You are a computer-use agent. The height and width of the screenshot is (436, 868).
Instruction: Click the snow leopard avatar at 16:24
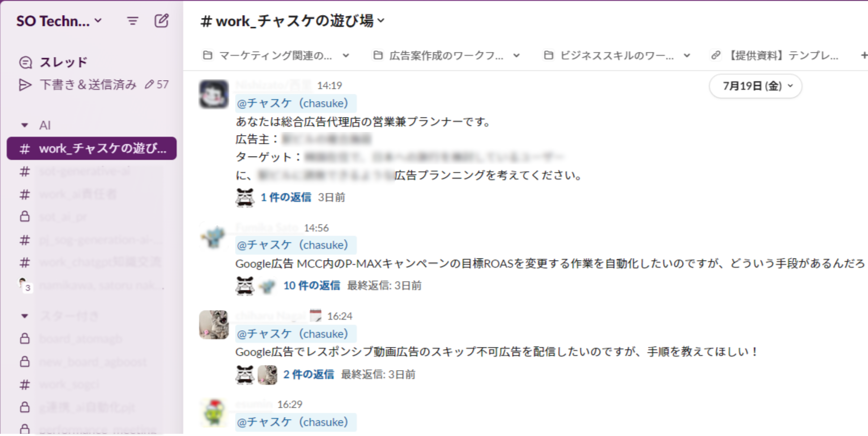click(214, 325)
